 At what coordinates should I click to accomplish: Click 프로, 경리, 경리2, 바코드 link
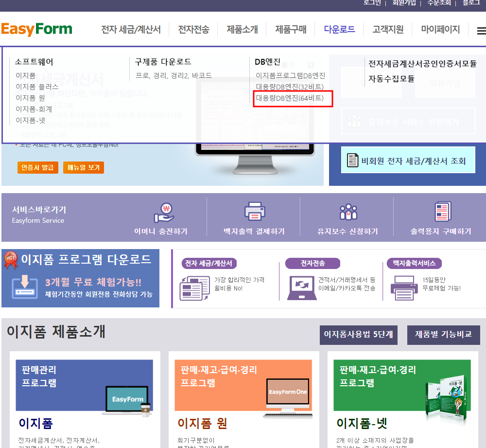[174, 76]
